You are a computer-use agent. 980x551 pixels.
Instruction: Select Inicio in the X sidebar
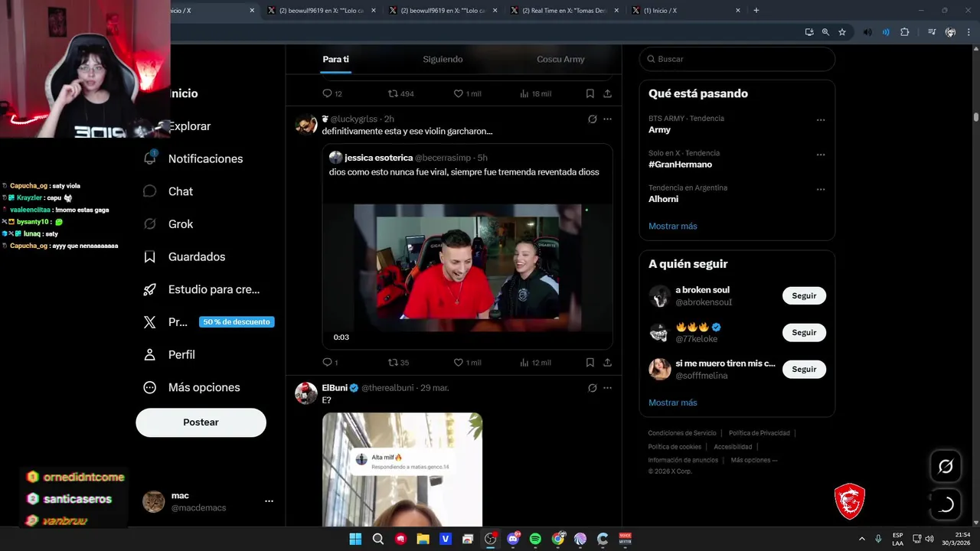183,93
